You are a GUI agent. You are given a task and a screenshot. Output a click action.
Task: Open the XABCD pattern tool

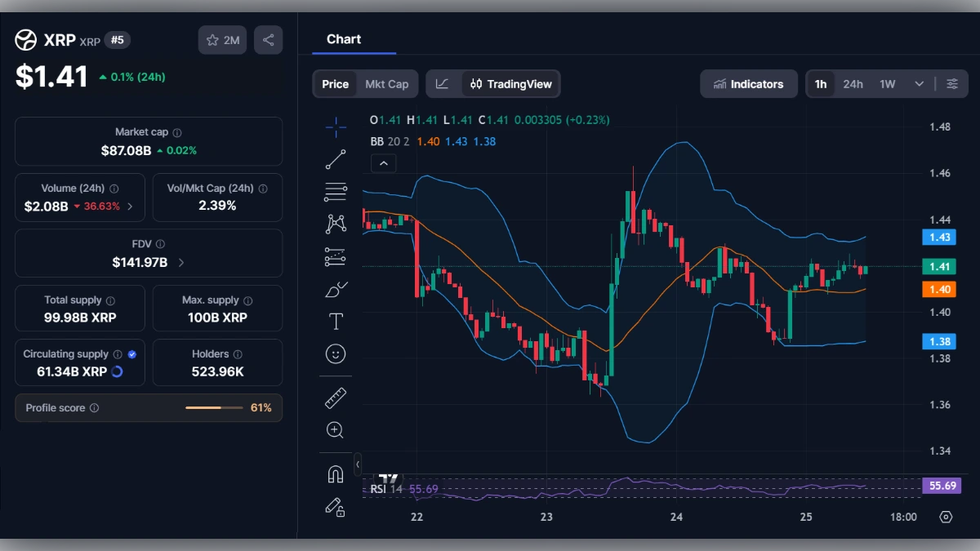tap(335, 223)
